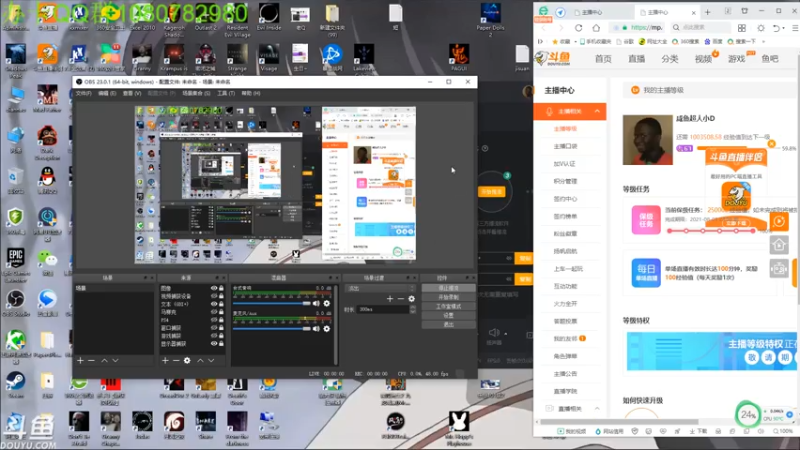Open the OBS Studio desktop shortcut
The height and width of the screenshot is (450, 800).
pyautogui.click(x=16, y=303)
